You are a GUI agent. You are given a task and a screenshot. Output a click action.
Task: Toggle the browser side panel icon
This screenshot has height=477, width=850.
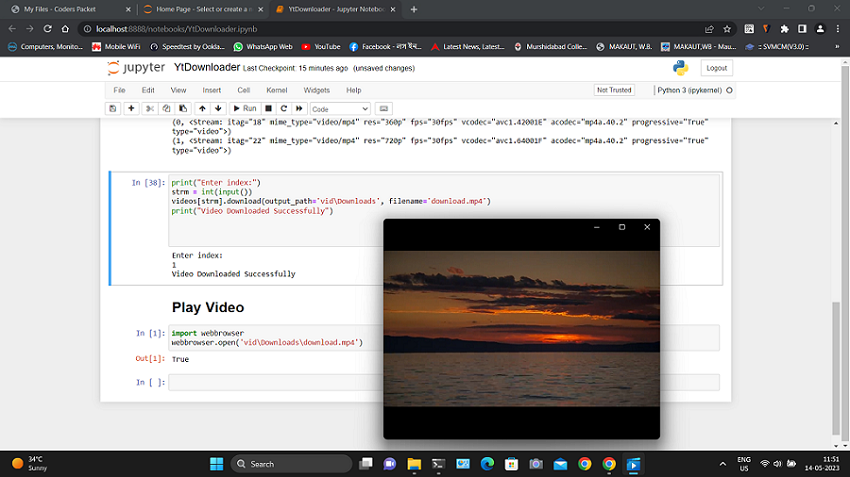pos(802,29)
